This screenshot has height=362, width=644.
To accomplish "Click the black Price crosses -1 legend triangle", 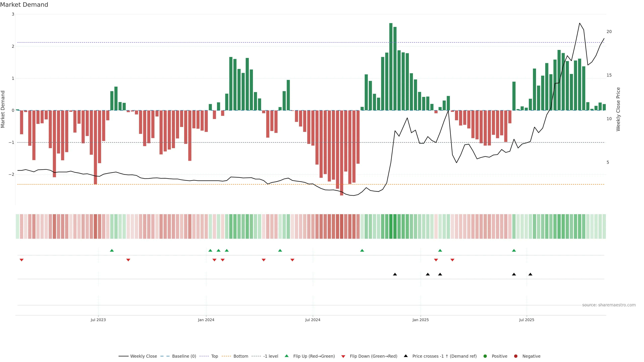I will point(406,356).
